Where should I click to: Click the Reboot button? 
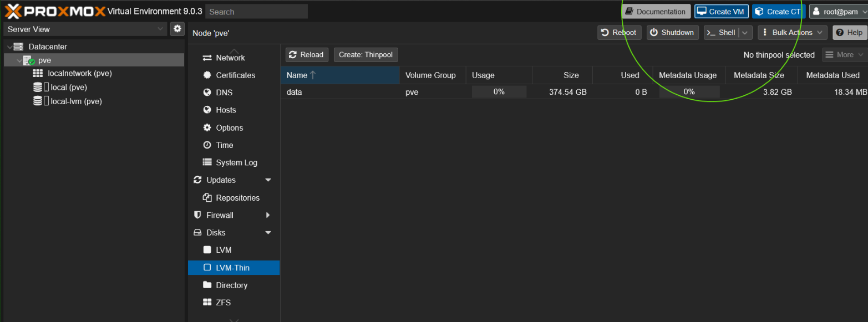pyautogui.click(x=619, y=33)
